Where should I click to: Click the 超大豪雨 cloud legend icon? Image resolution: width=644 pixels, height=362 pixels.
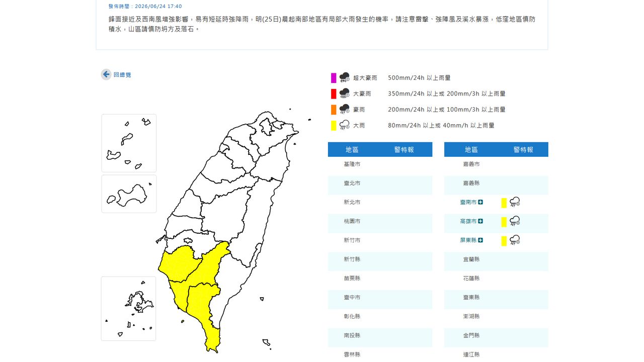pos(344,77)
